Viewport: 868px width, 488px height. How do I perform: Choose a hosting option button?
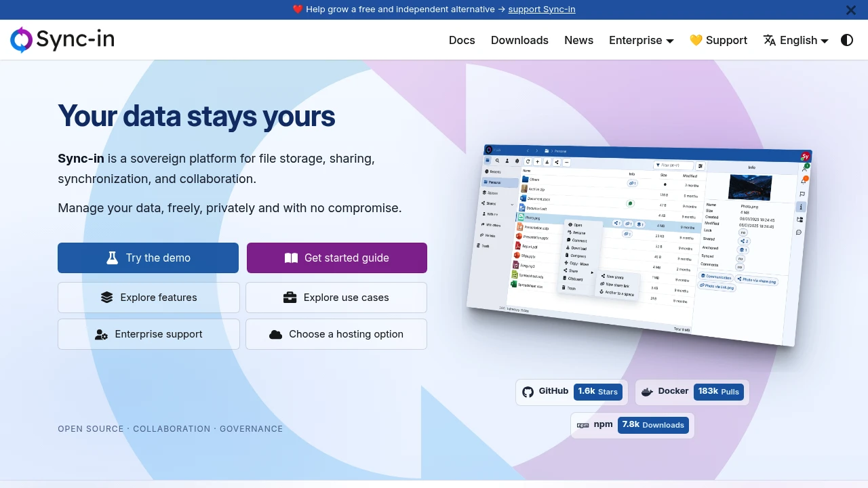coord(336,334)
